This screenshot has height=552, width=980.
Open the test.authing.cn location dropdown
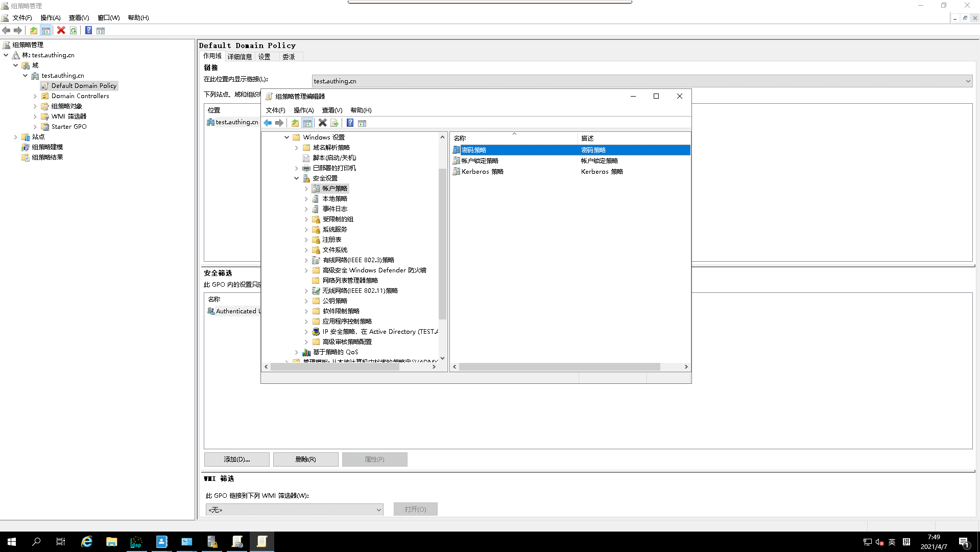967,81
